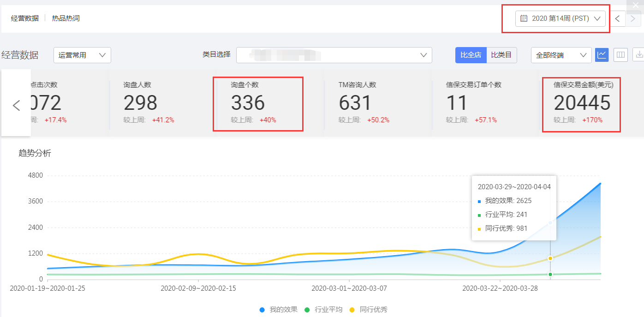The width and height of the screenshot is (644, 317).
Task: Toggle 我的效果 legend series
Action: point(279,310)
